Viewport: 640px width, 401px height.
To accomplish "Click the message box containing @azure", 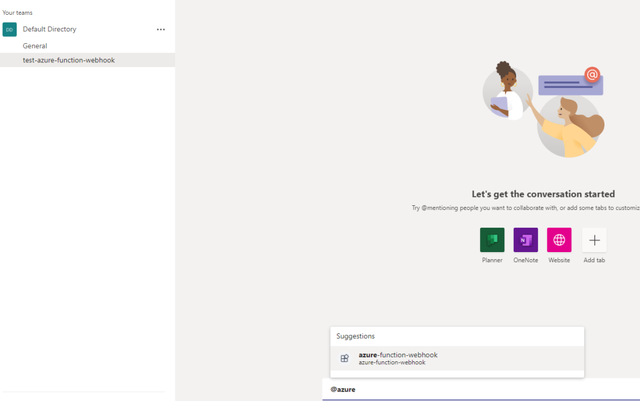I will 481,389.
